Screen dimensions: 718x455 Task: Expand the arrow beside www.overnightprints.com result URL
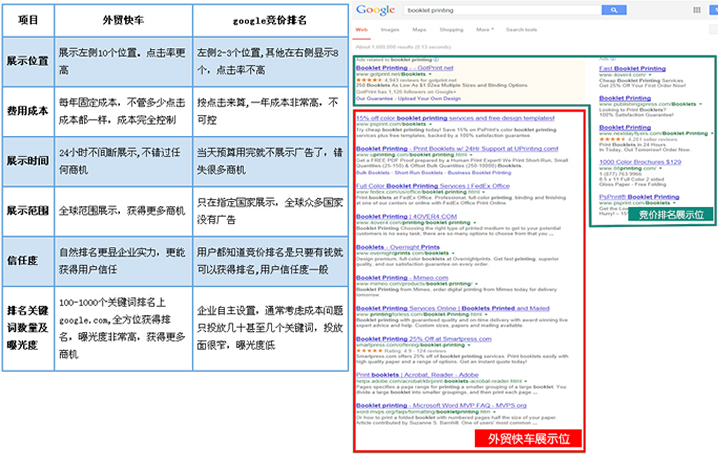[x=453, y=253]
